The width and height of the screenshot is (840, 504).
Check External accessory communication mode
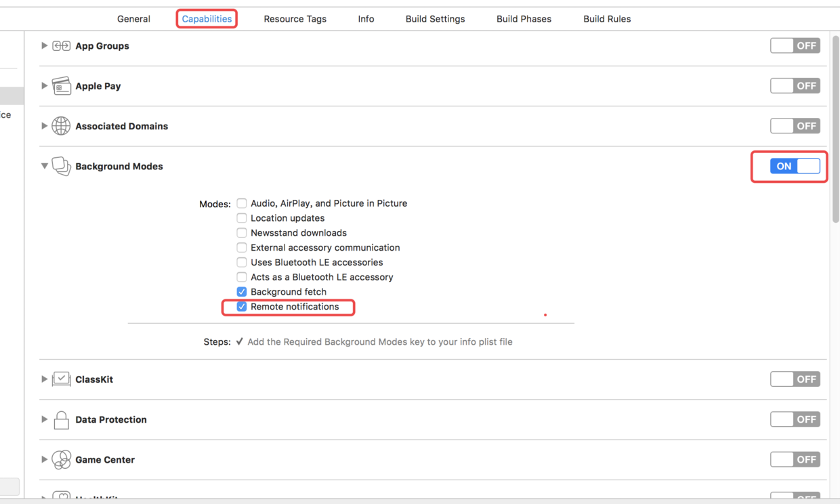(x=242, y=247)
